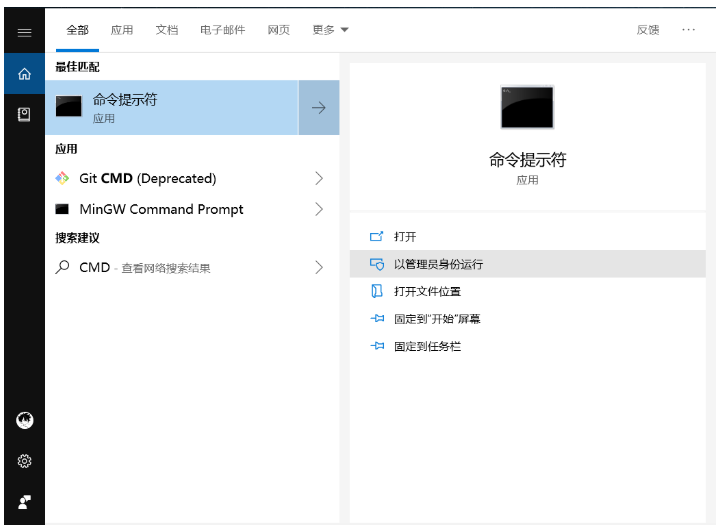Switch to the 应用 tab
This screenshot has height=525, width=723.
122,30
